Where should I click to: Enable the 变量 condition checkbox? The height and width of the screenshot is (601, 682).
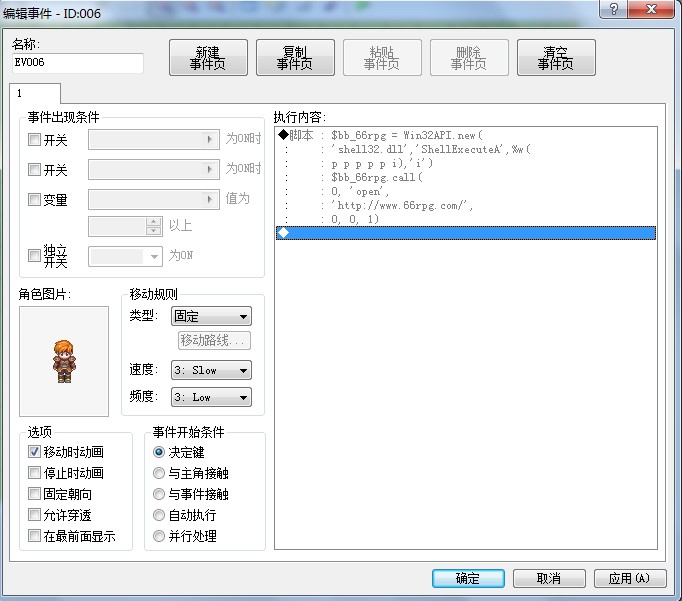(x=34, y=199)
